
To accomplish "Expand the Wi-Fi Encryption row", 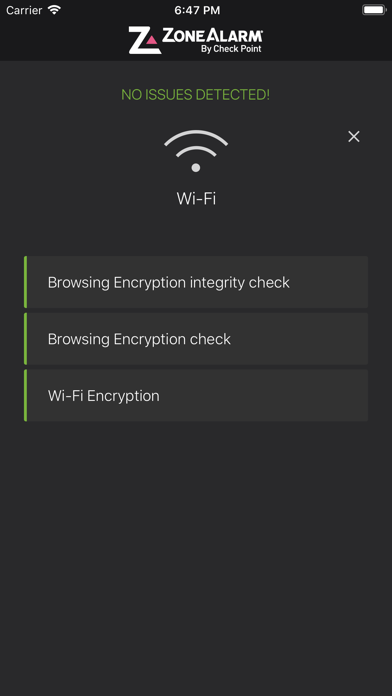I will [196, 395].
